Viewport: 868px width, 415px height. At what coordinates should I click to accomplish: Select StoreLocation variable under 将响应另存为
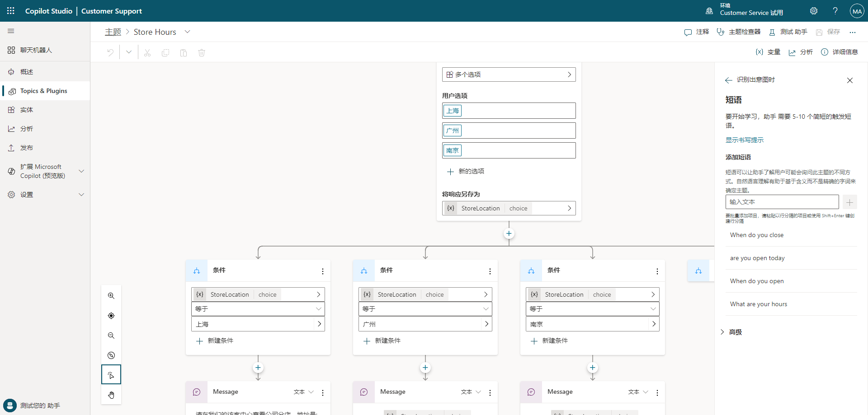509,208
